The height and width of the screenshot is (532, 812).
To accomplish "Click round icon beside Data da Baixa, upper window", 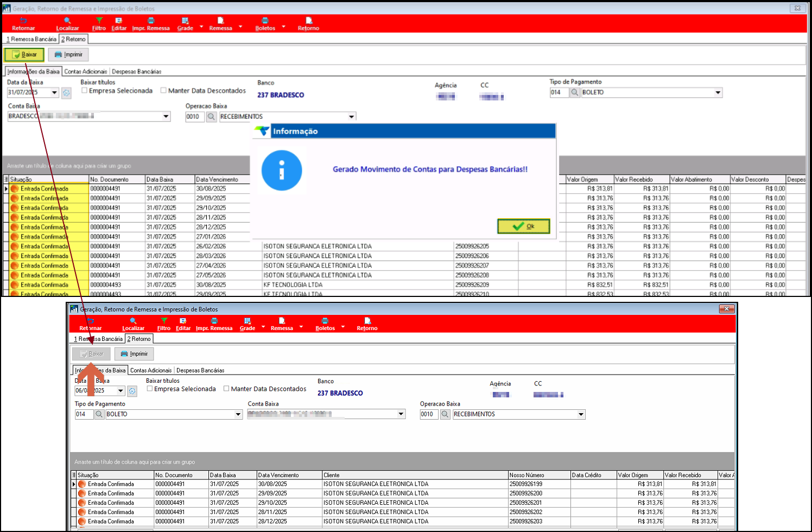I will tap(66, 93).
